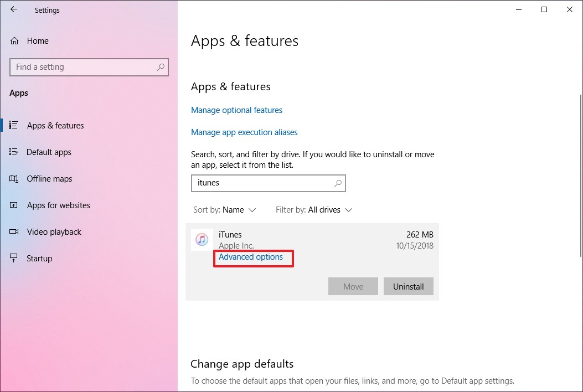Click Manage optional features link

pos(236,110)
